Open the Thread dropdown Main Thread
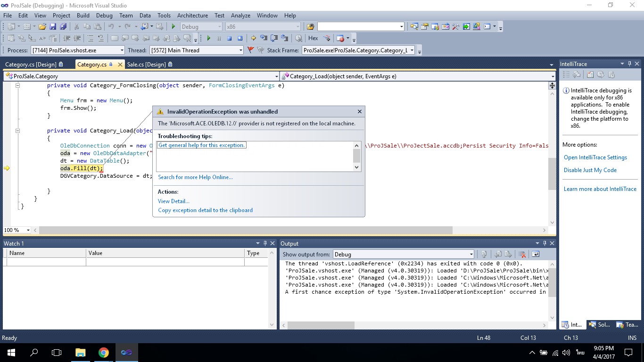The width and height of the screenshot is (644, 362). pos(197,50)
